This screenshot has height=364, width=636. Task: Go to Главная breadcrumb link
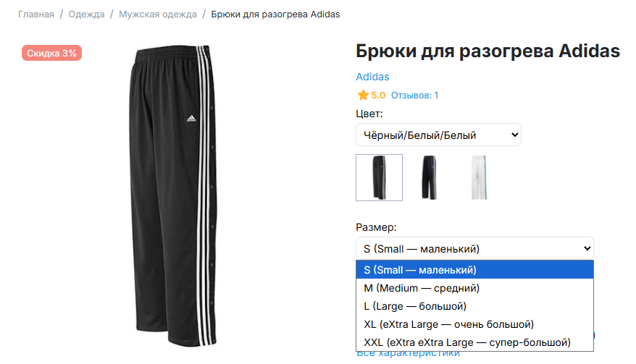coord(36,14)
